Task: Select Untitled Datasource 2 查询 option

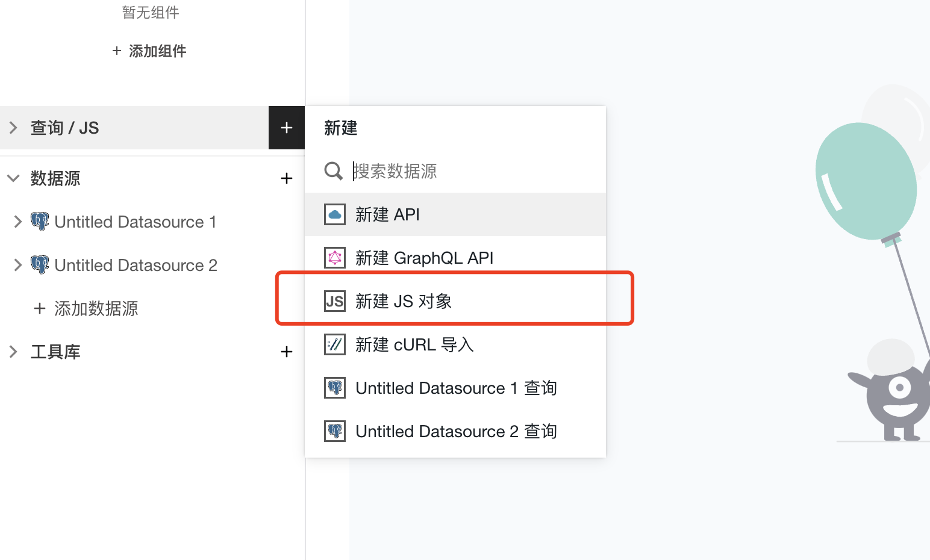Action: (x=455, y=431)
